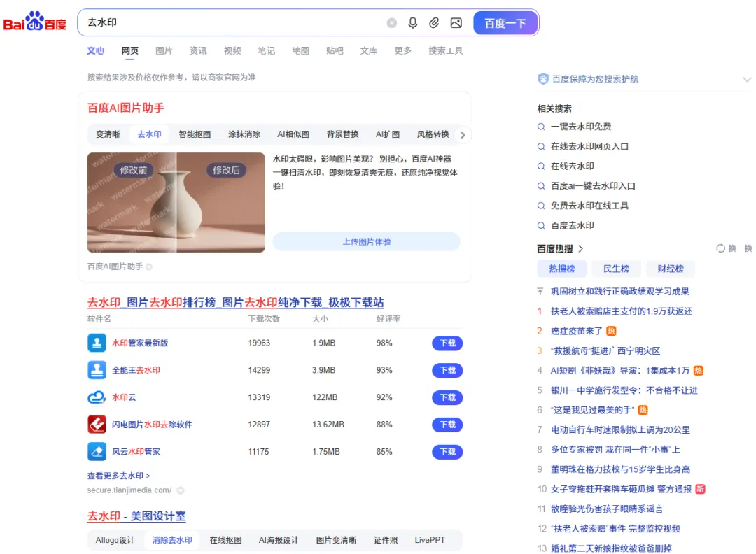Viewport: 756px width, 554px height.
Task: Click icon next to secure.tianjimedia.com
Action: click(181, 490)
